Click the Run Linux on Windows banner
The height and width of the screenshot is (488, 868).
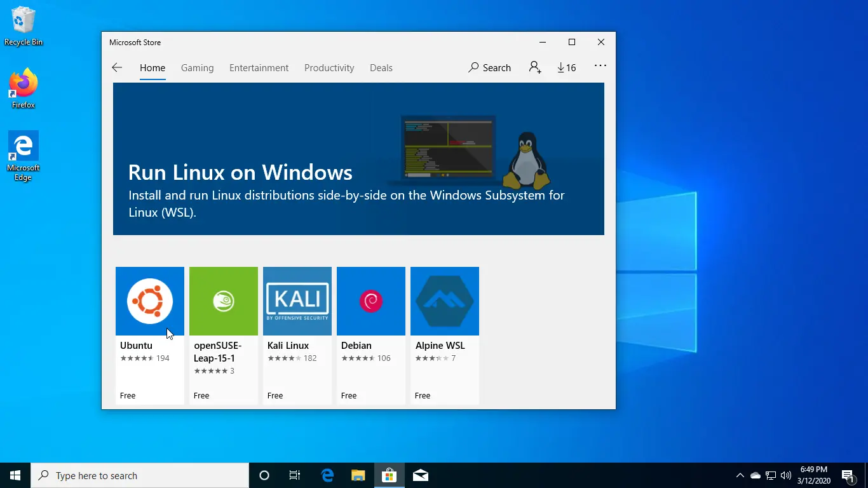coord(358,158)
